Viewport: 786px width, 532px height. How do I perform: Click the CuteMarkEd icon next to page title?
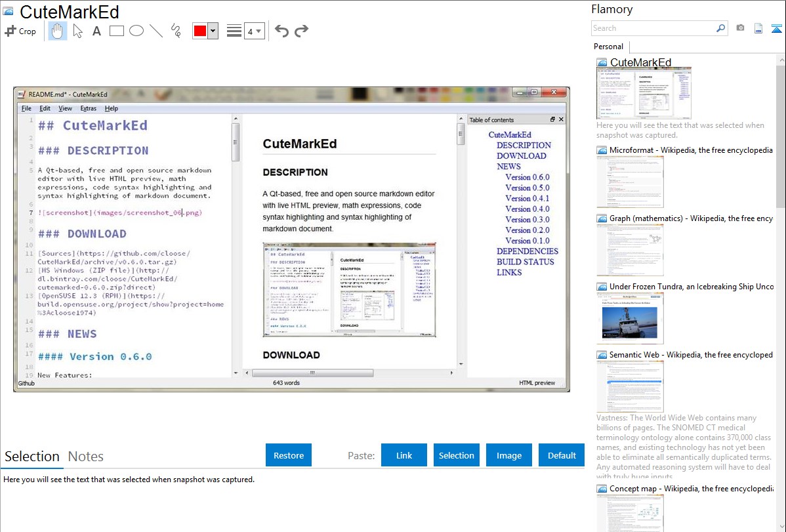8,12
